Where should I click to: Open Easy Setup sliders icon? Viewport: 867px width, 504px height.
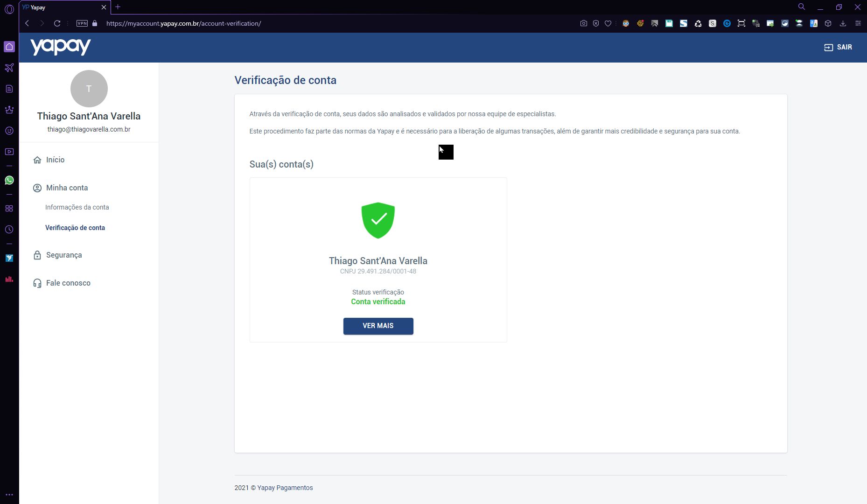click(858, 23)
